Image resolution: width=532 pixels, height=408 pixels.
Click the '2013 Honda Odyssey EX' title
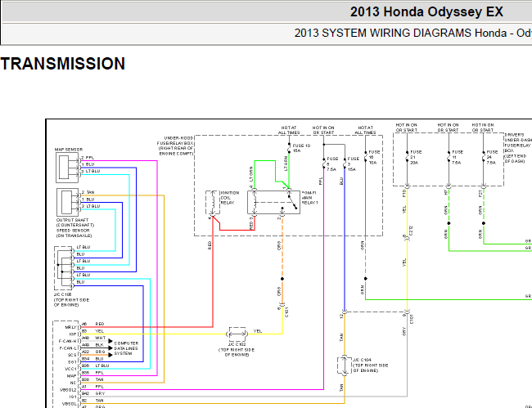point(426,12)
